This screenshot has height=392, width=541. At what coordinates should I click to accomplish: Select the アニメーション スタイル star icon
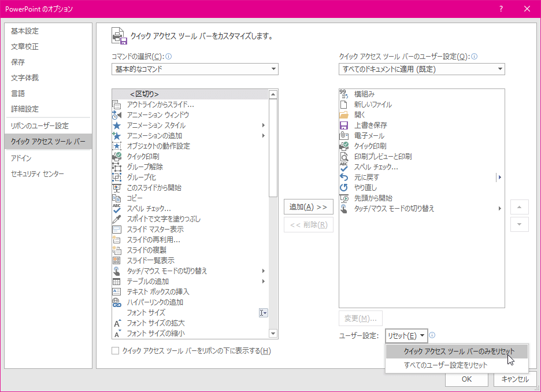(117, 125)
